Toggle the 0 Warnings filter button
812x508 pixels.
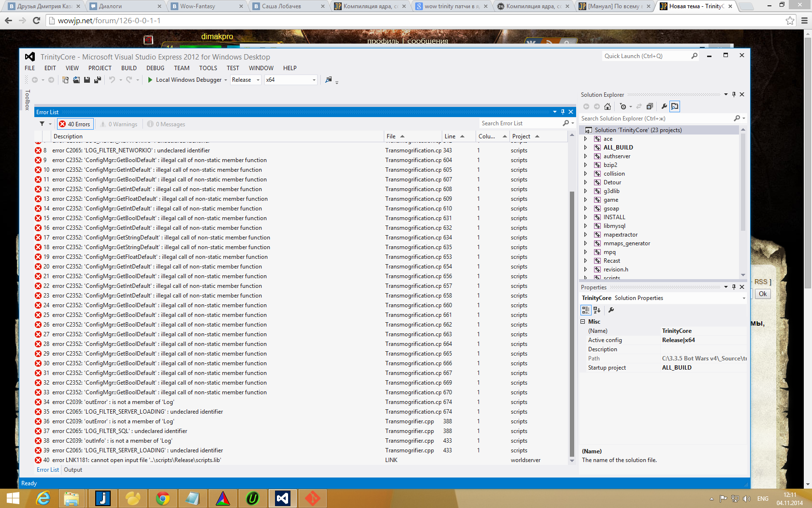pyautogui.click(x=119, y=124)
